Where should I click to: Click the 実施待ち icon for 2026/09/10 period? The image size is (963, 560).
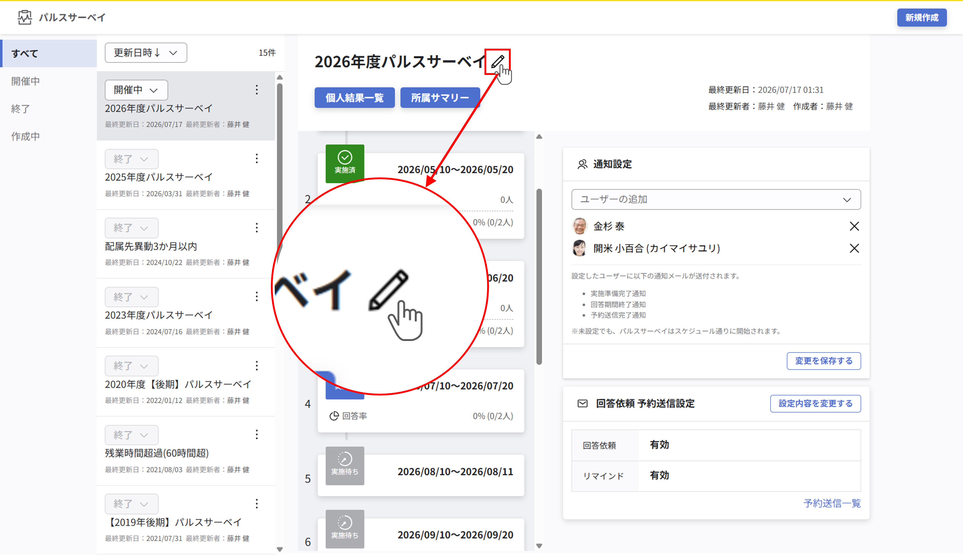click(x=345, y=529)
